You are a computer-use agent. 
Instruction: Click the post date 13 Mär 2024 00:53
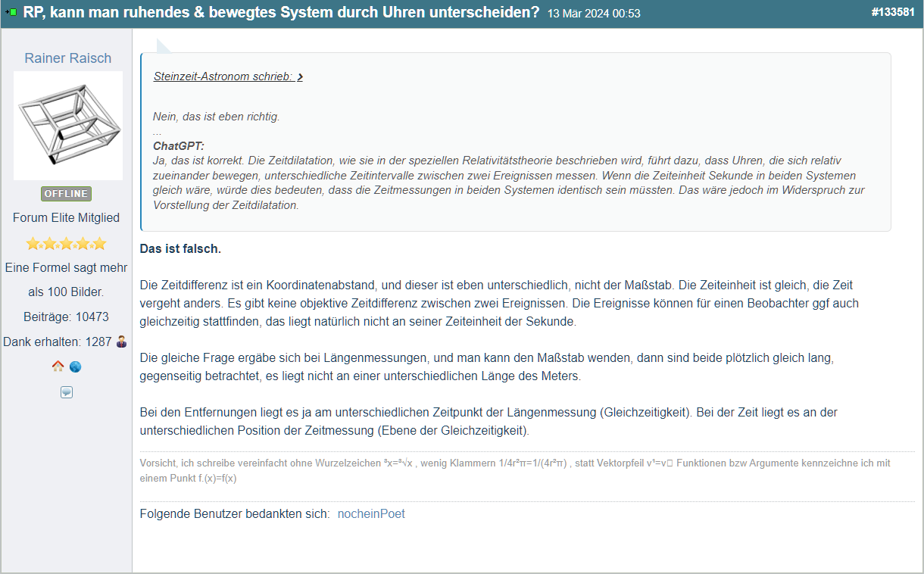coord(594,14)
